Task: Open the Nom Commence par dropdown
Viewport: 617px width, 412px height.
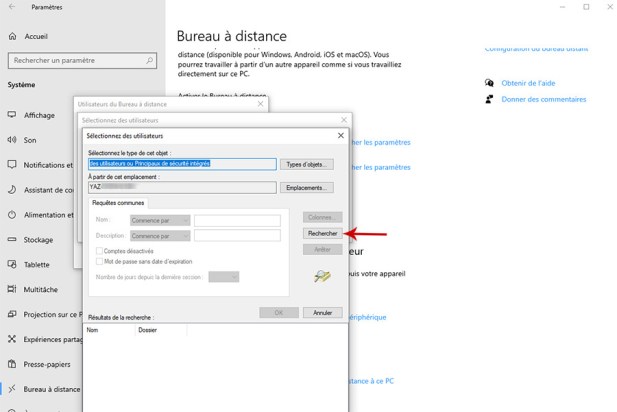Action: click(x=160, y=220)
